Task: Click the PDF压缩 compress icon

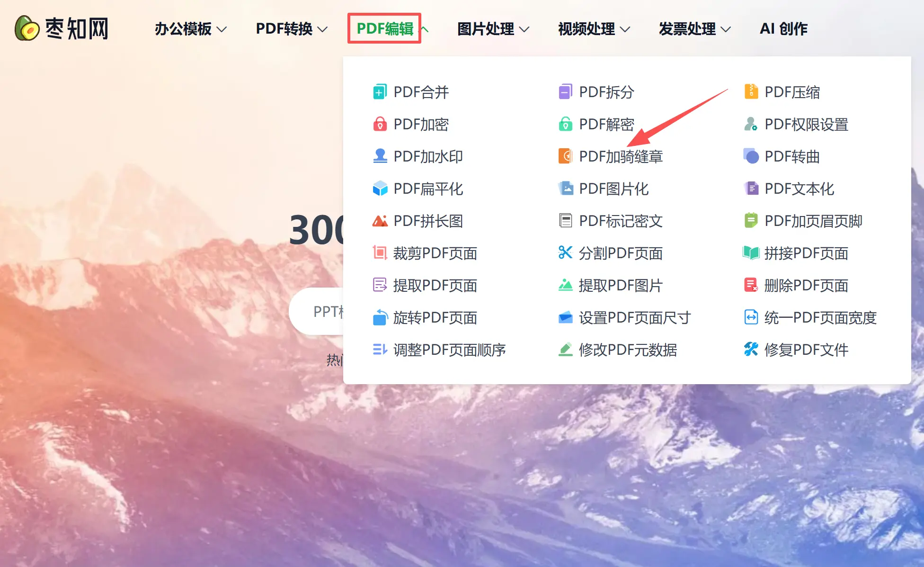Action: click(x=751, y=92)
